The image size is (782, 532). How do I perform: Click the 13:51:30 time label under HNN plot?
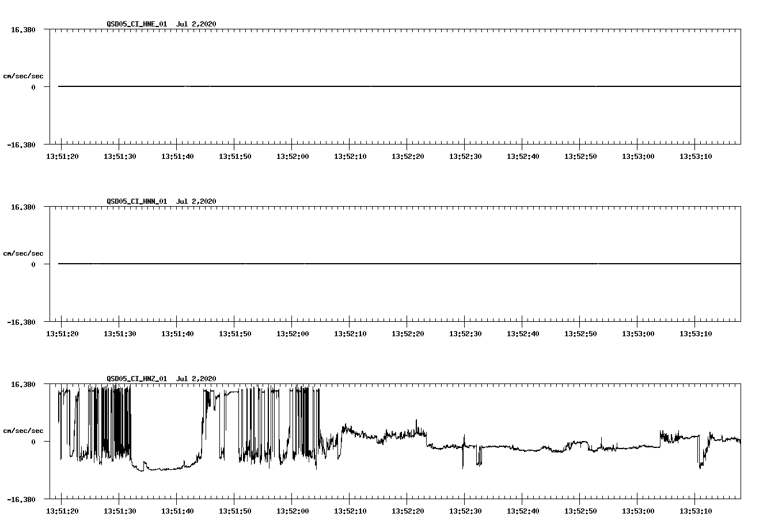120,334
